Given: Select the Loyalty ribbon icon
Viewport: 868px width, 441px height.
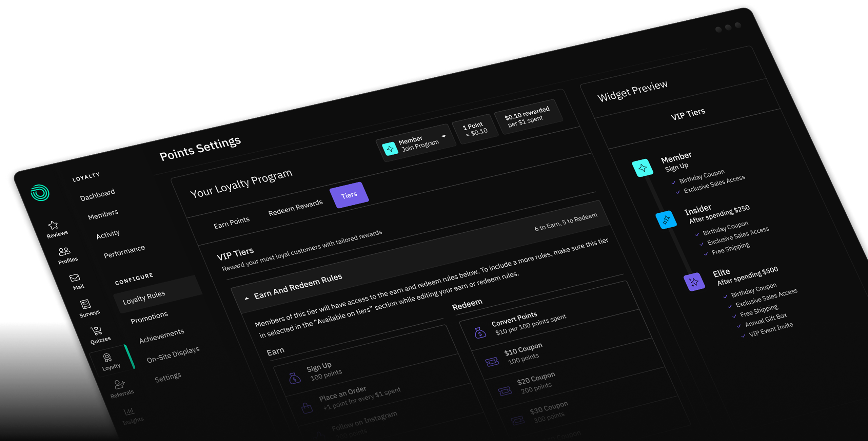Looking at the screenshot, I should pos(107,357).
